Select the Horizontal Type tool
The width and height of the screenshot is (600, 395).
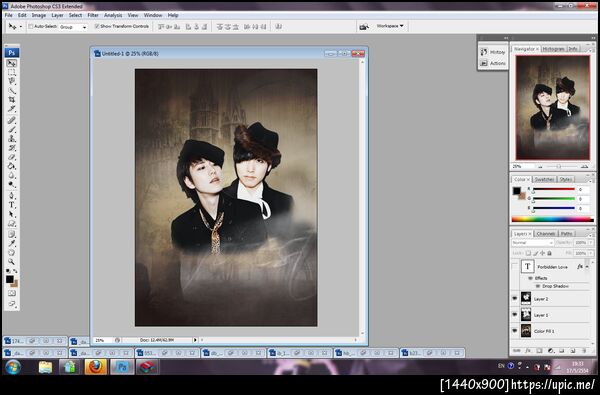point(11,205)
